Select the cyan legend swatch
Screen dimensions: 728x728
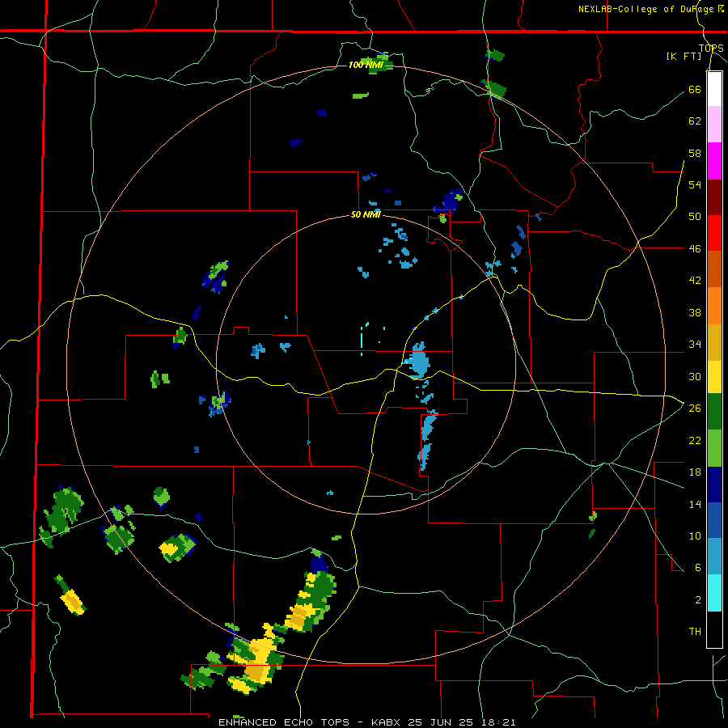coord(714,593)
